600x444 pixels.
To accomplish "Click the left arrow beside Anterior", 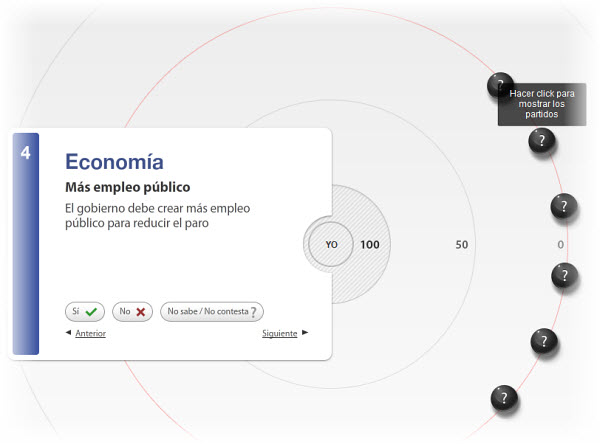I will tap(68, 332).
